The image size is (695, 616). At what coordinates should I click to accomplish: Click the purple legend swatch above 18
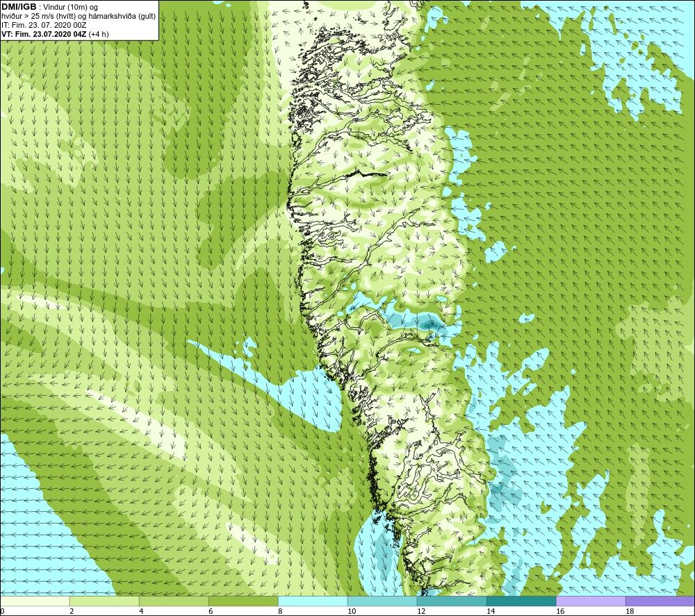point(660,601)
